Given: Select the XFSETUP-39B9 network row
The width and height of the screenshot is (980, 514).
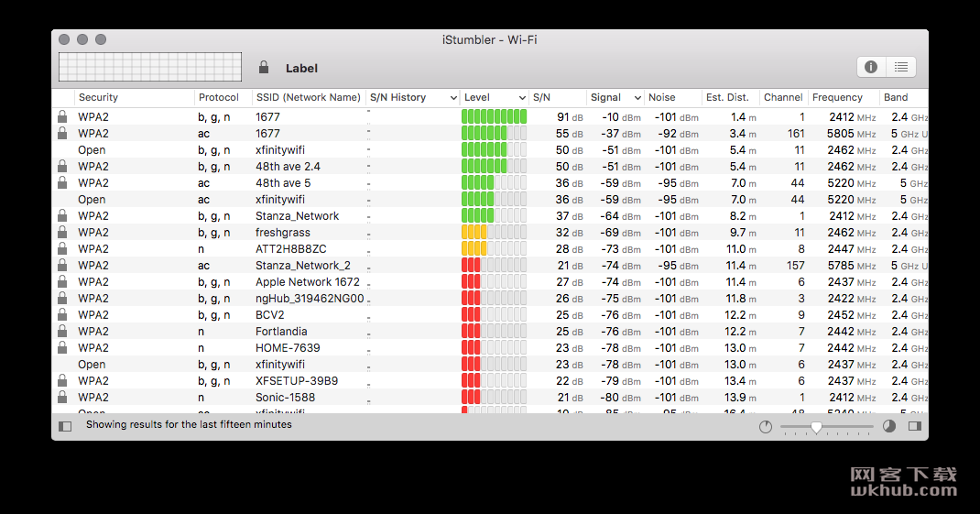Looking at the screenshot, I should pyautogui.click(x=490, y=381).
